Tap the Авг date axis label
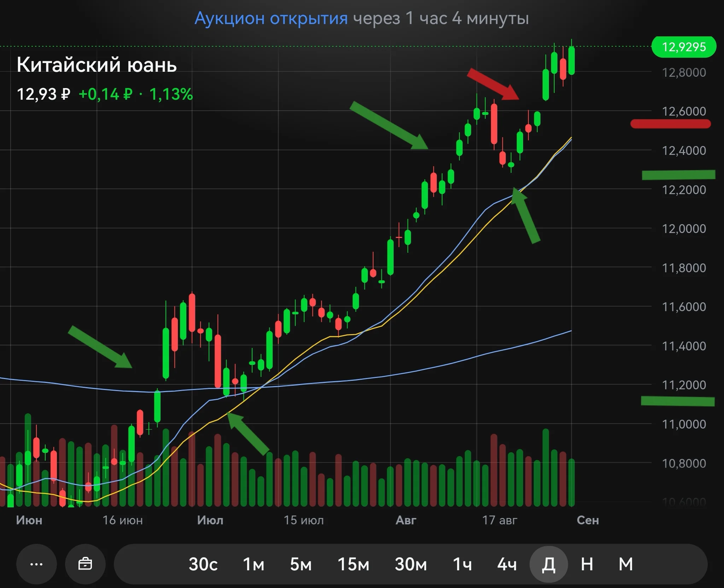 [406, 520]
